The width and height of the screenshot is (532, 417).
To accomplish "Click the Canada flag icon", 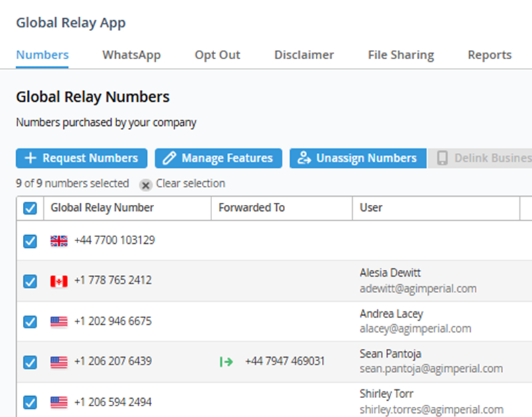I will 59,282.
